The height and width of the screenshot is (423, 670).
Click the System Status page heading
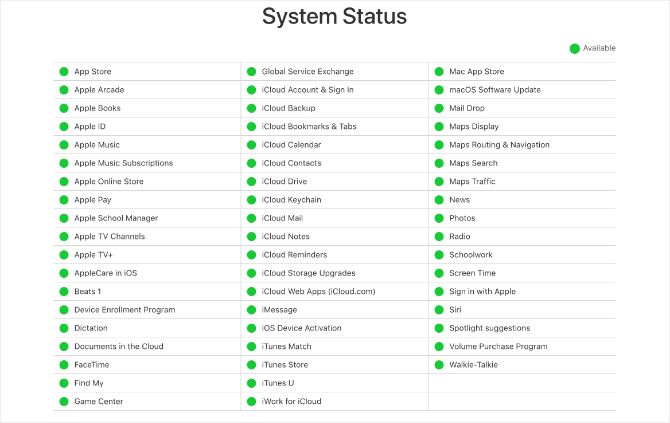[x=334, y=17]
